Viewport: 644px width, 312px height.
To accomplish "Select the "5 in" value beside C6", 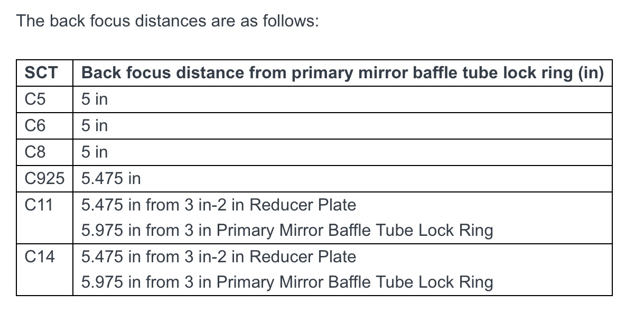I will pos(95,126).
